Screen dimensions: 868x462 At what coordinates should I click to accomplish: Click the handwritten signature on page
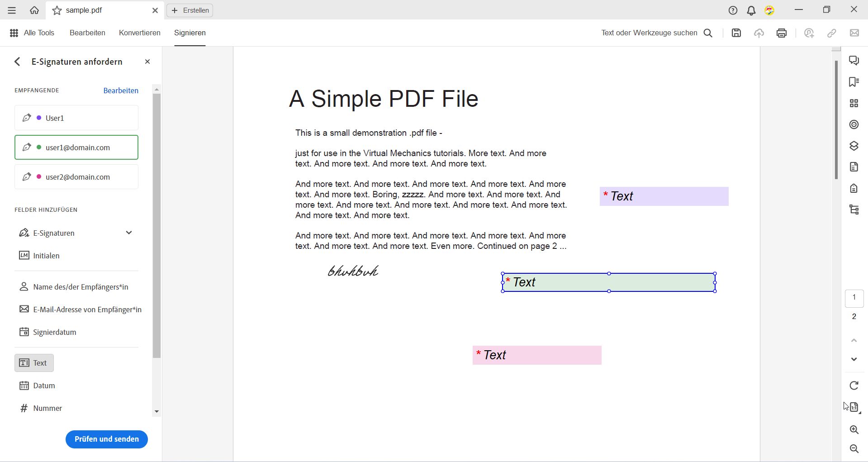point(353,271)
